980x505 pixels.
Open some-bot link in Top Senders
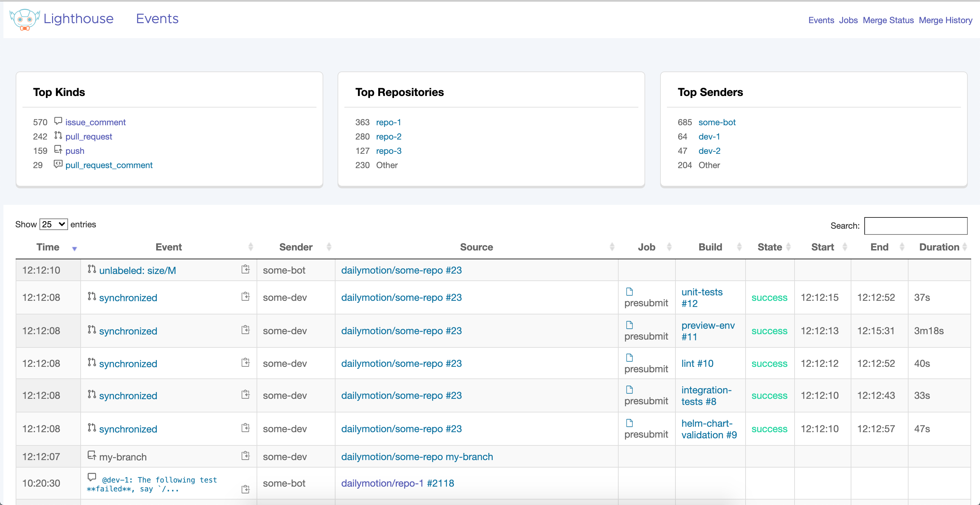click(717, 122)
